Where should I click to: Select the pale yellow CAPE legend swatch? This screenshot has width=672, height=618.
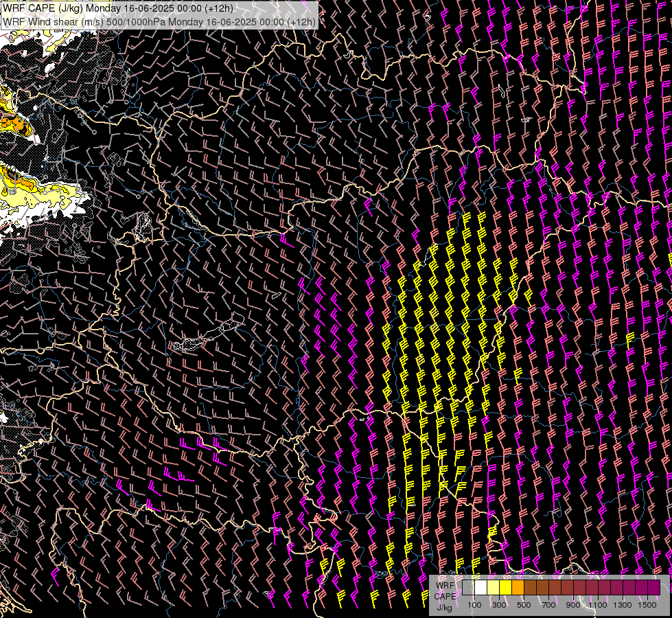494,587
